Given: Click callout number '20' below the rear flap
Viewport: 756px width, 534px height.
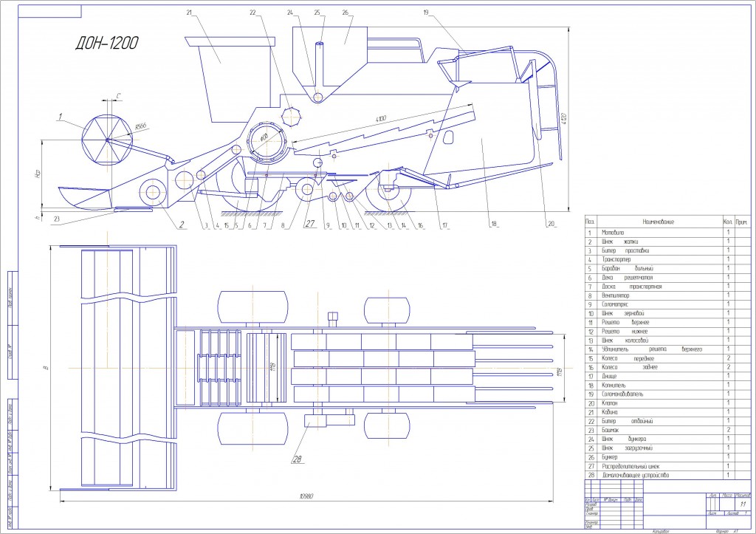Looking at the screenshot, I should 551,224.
